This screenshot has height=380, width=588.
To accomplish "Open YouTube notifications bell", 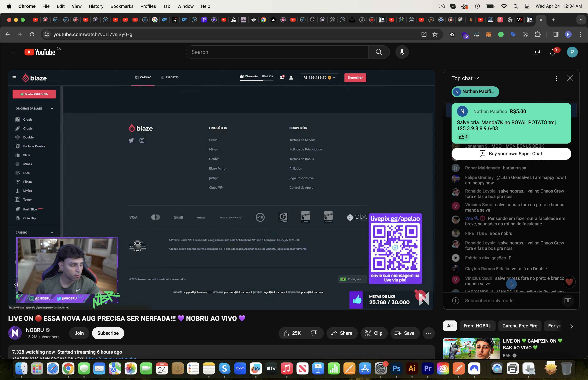I will pos(553,52).
